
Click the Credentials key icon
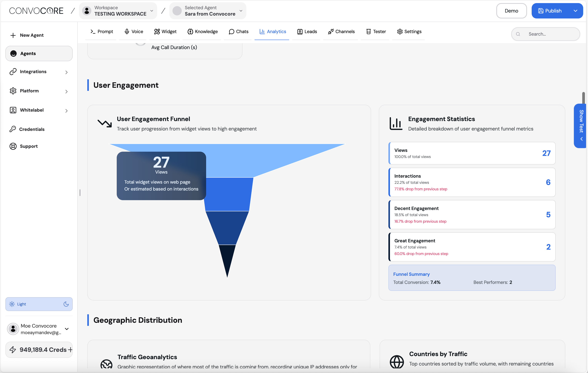[x=13, y=129]
